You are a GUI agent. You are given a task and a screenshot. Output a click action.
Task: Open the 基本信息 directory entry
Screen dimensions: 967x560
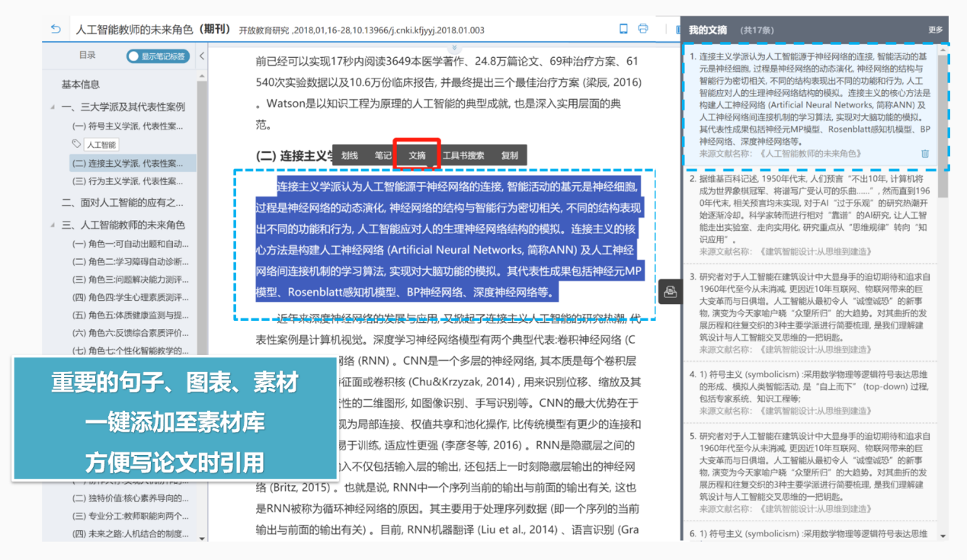[81, 85]
